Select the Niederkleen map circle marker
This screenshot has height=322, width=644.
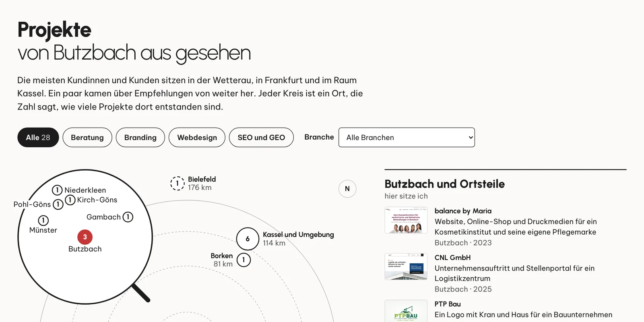[57, 190]
